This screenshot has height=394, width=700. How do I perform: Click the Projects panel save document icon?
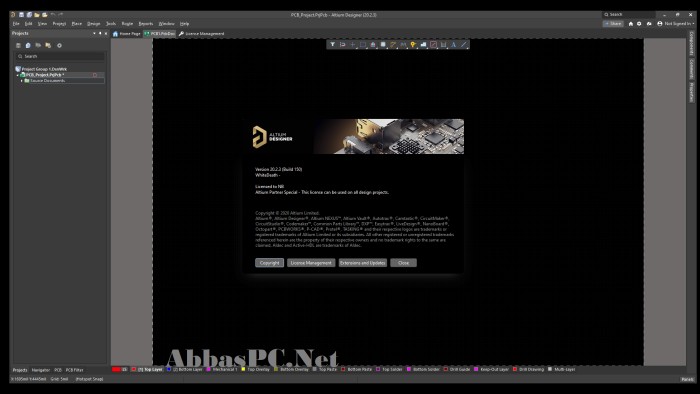18,46
